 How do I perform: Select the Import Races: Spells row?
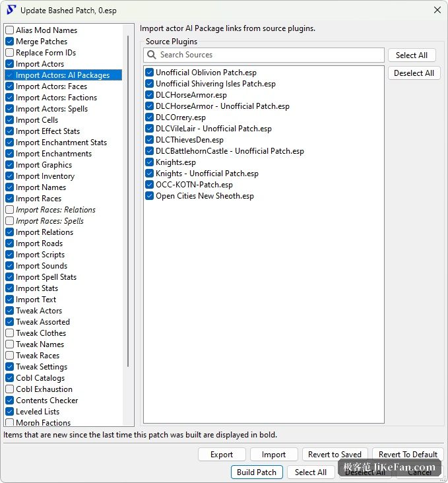(x=63, y=221)
